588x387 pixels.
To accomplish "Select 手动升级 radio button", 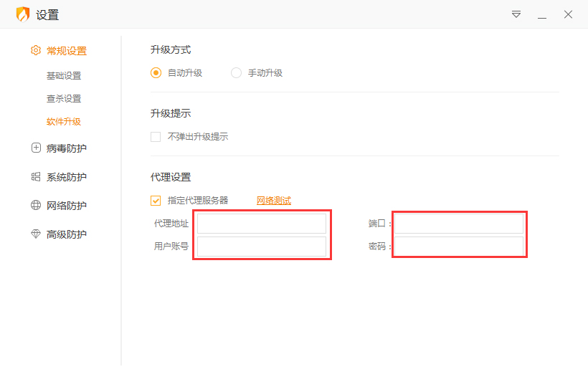I will 237,72.
